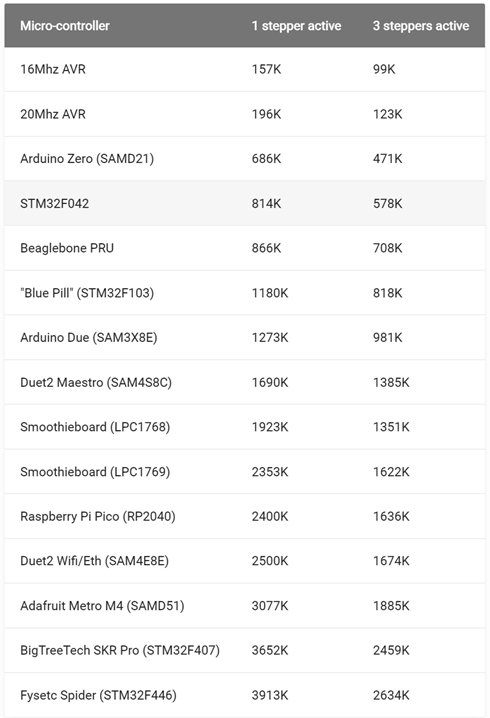Click the 1 stepper active header
This screenshot has width=490, height=718.
296,26
